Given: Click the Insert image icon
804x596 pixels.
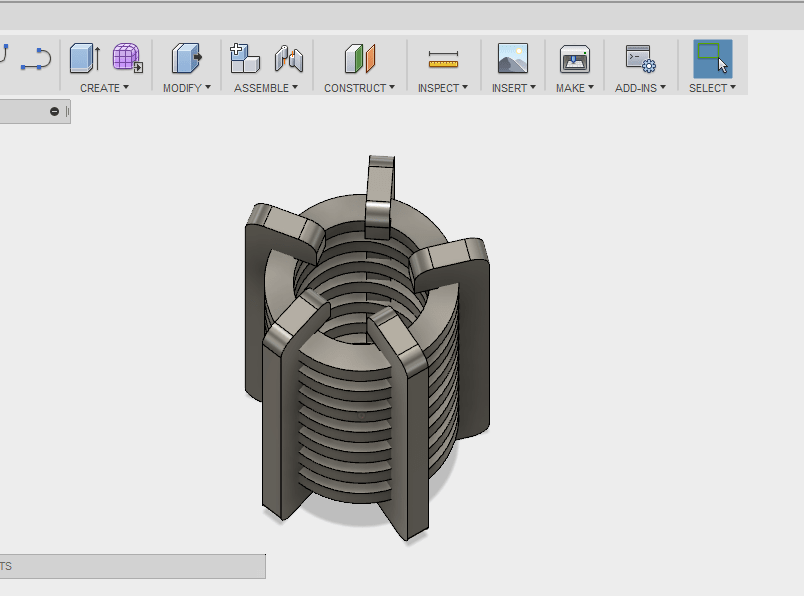Looking at the screenshot, I should [513, 58].
